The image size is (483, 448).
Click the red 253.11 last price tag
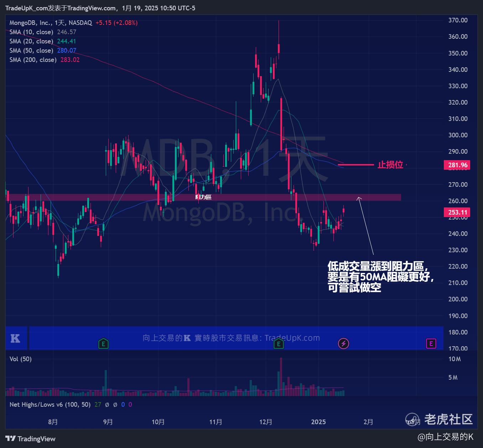(457, 212)
